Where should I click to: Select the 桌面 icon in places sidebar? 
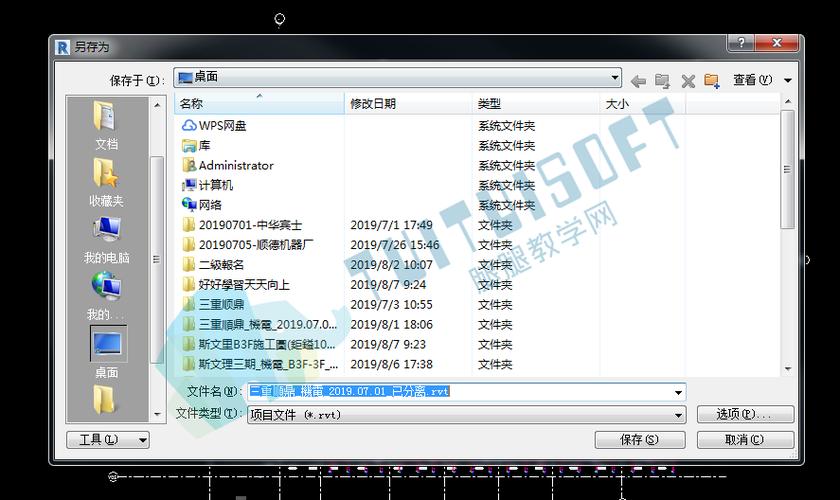point(108,352)
